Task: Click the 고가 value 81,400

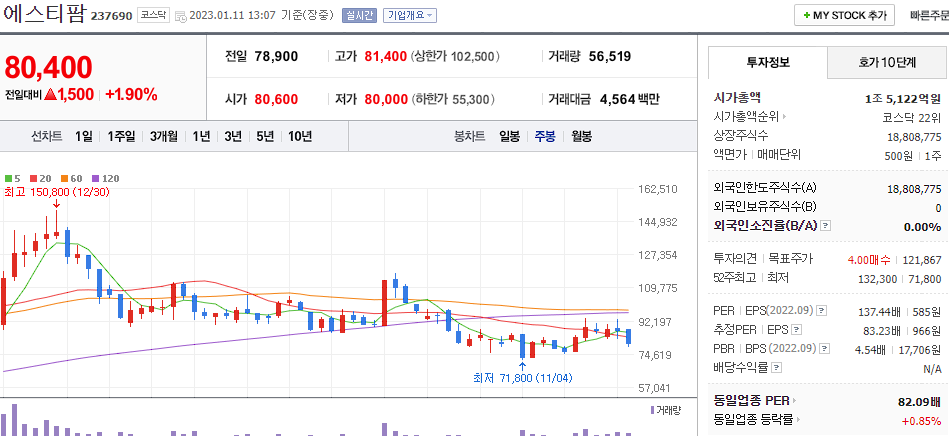Action: coord(386,57)
